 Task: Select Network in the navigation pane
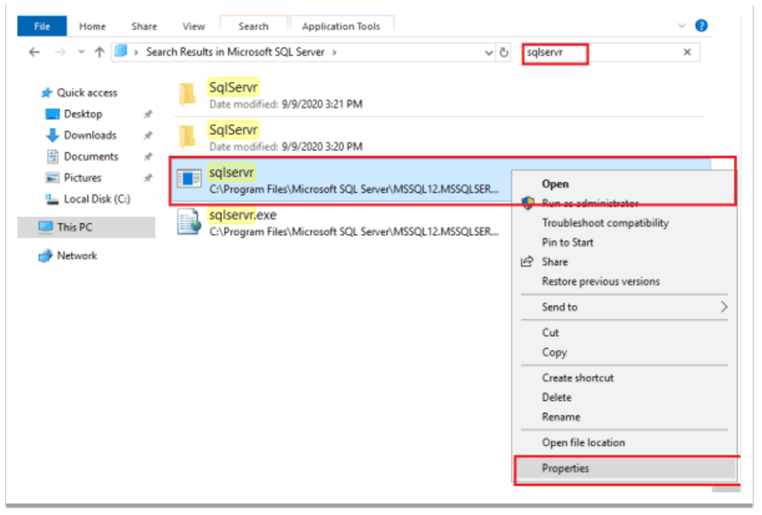coord(77,256)
